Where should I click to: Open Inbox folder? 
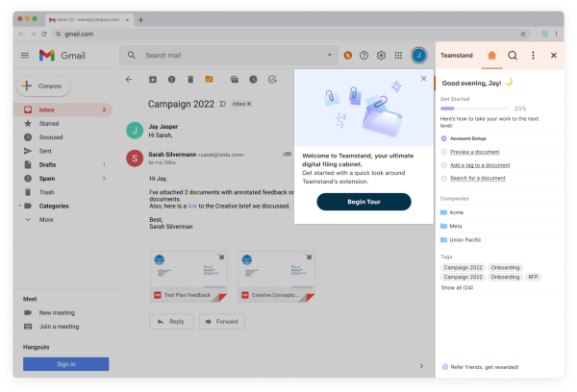[x=63, y=110]
